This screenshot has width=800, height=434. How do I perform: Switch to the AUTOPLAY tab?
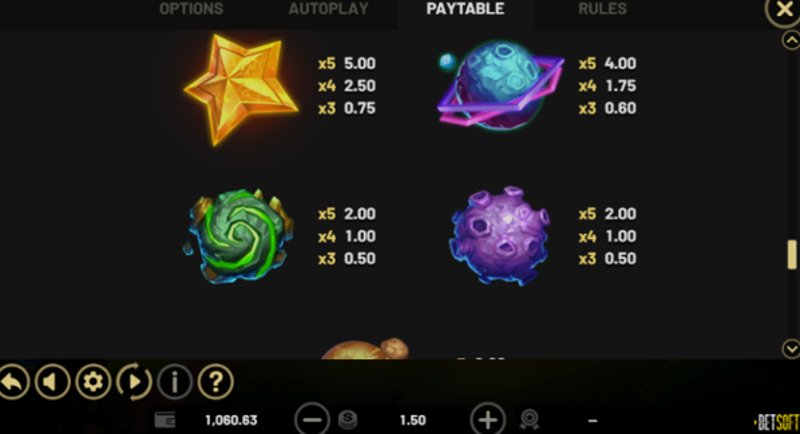[x=329, y=9]
